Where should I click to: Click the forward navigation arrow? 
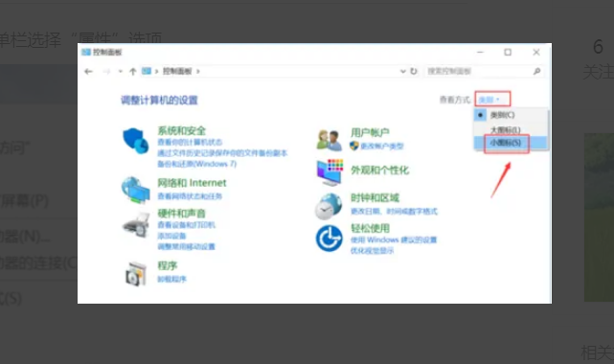(x=106, y=71)
